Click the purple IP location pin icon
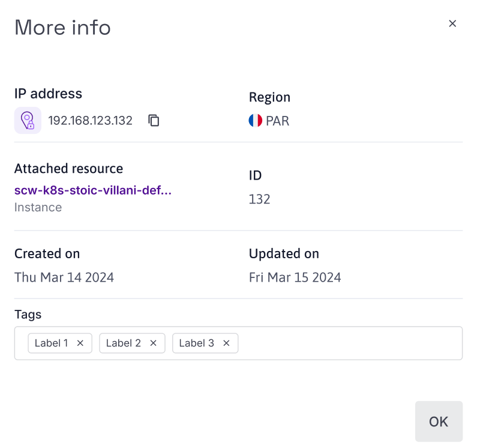This screenshot has width=477, height=448. click(x=28, y=121)
